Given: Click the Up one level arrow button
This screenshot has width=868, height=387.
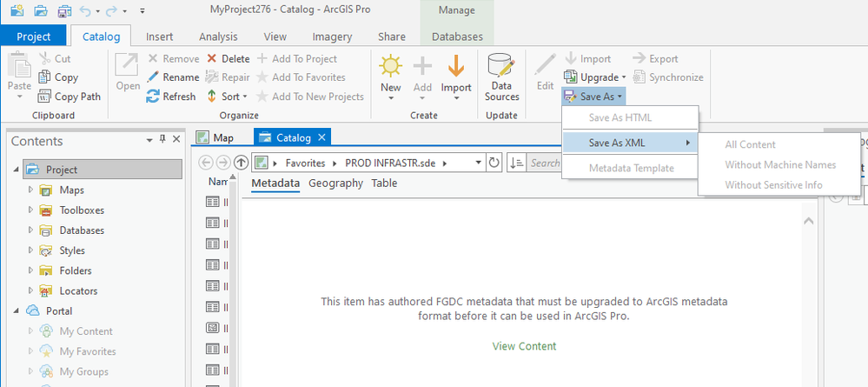Looking at the screenshot, I should point(241,163).
